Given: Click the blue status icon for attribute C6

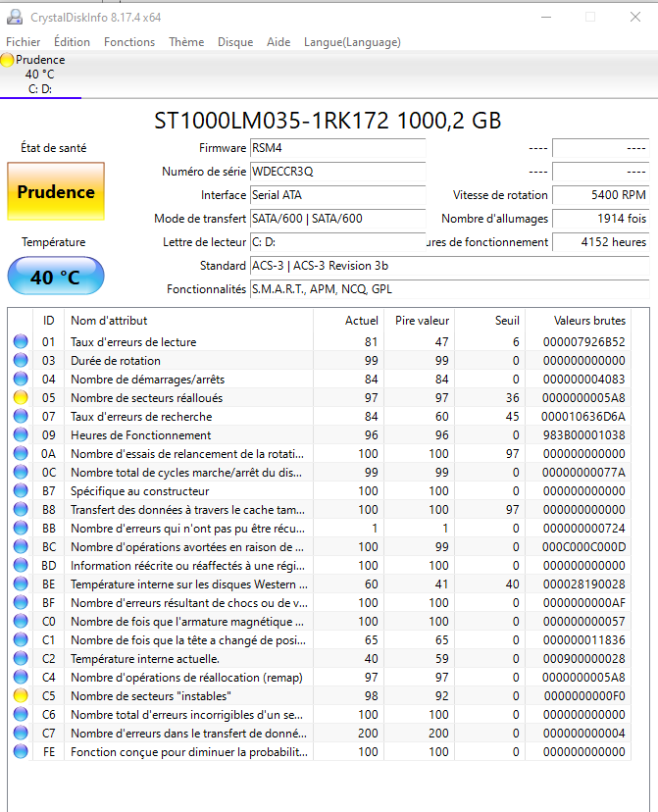Looking at the screenshot, I should 21,714.
